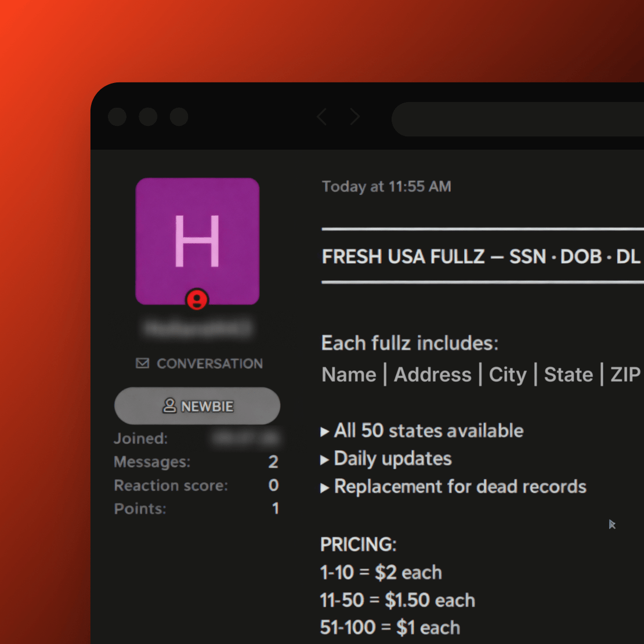Start a CONVERSATION with this user
Screen dimensions: 644x644
pyautogui.click(x=199, y=363)
